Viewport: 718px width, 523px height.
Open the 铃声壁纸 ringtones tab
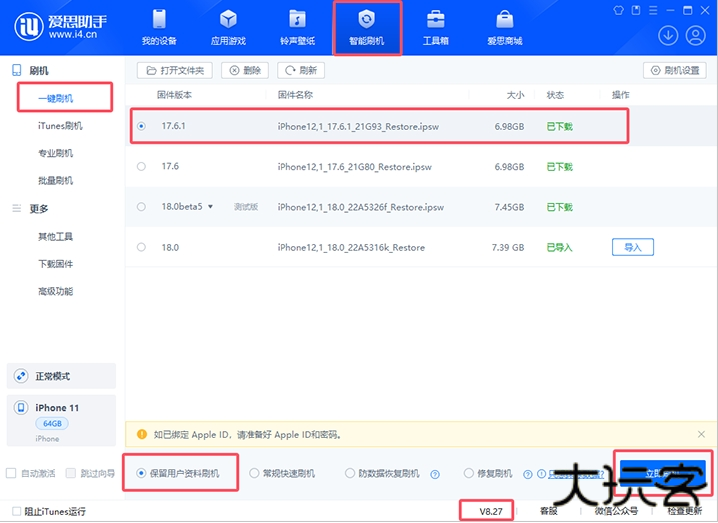tap(297, 27)
